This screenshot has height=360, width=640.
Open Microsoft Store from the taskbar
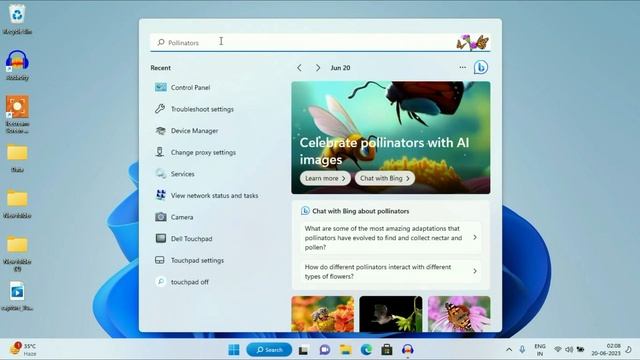pos(387,350)
